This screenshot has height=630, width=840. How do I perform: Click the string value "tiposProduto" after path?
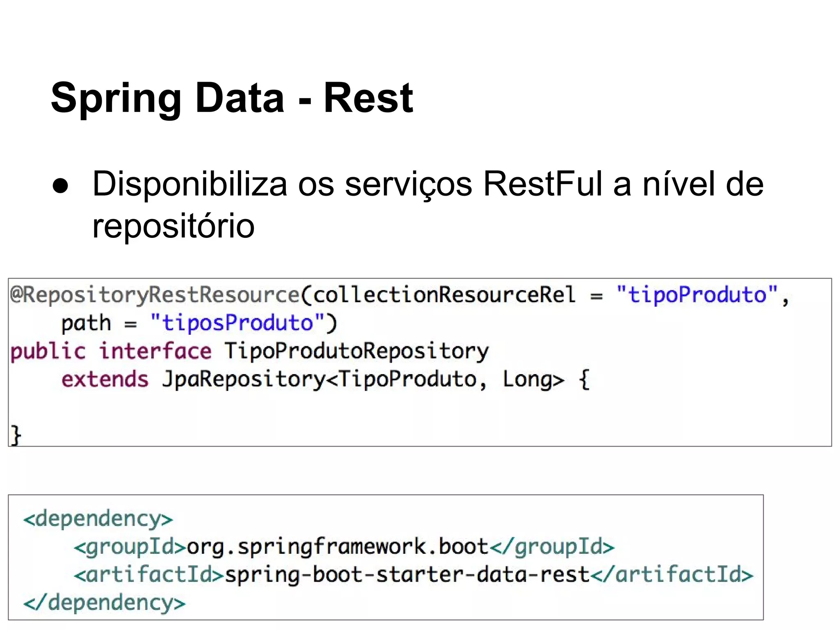tap(238, 323)
